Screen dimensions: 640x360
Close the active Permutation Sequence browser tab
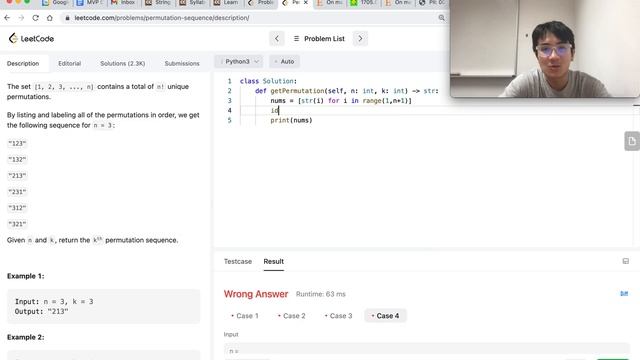[x=306, y=3]
